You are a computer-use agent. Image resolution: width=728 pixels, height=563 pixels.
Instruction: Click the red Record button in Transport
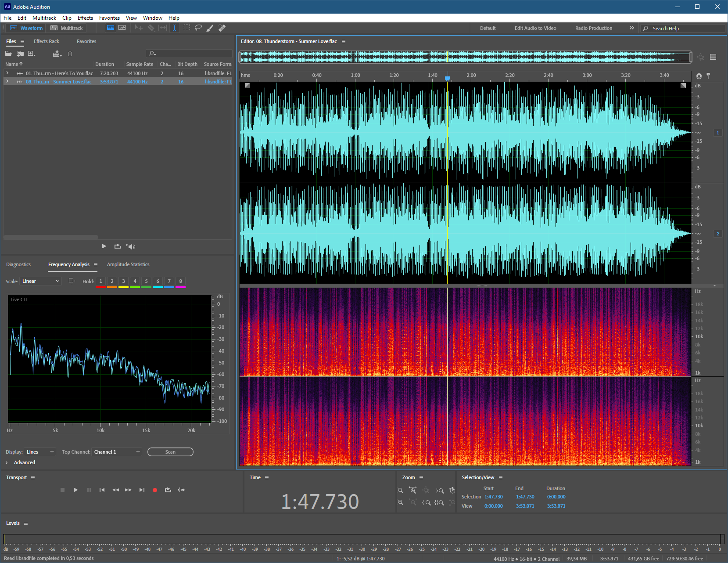coord(155,490)
